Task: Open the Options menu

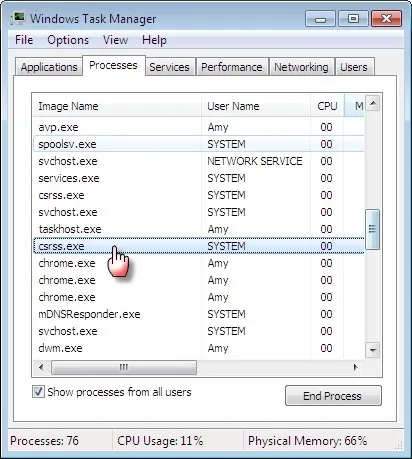Action: tap(68, 40)
